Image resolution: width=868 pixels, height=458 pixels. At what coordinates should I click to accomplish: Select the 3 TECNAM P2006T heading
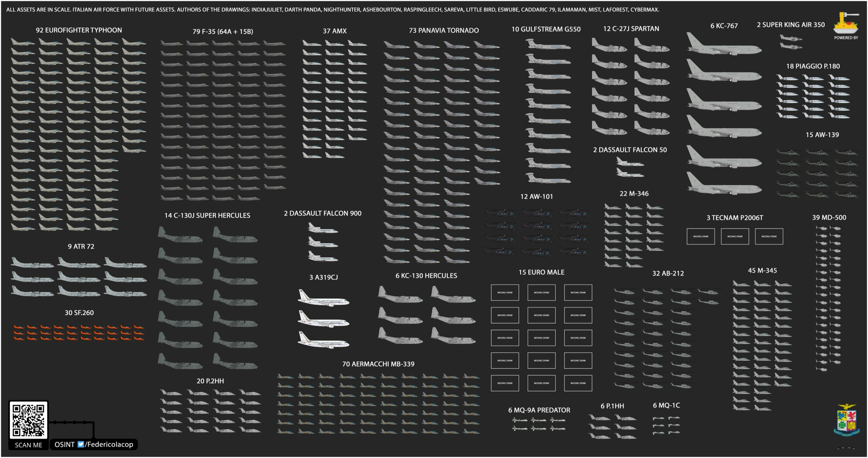pyautogui.click(x=735, y=218)
